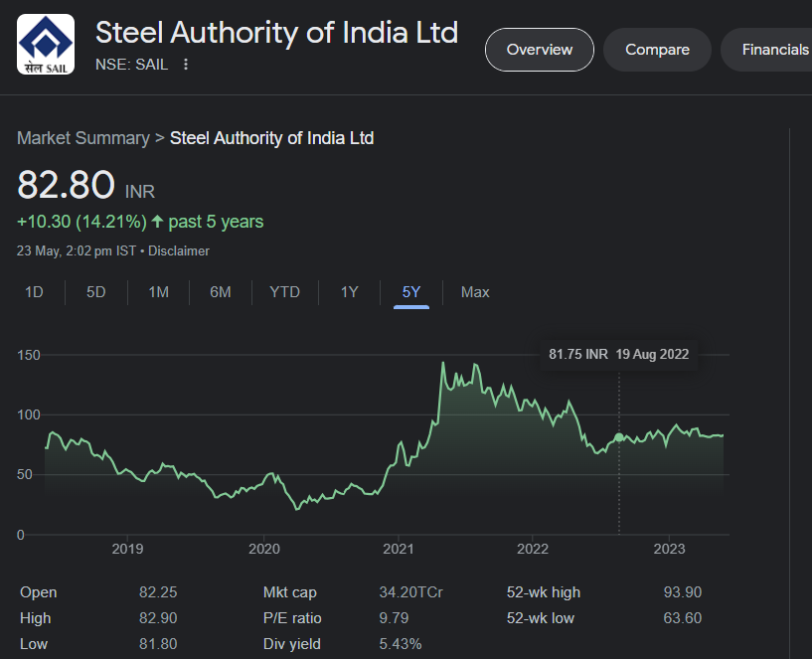
Task: Go to the Financials tab
Action: pos(775,50)
